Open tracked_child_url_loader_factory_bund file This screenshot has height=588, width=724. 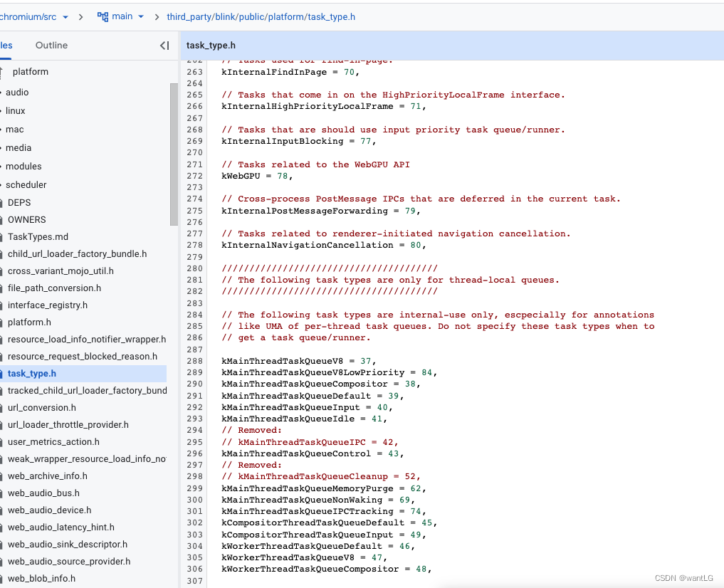pos(88,391)
